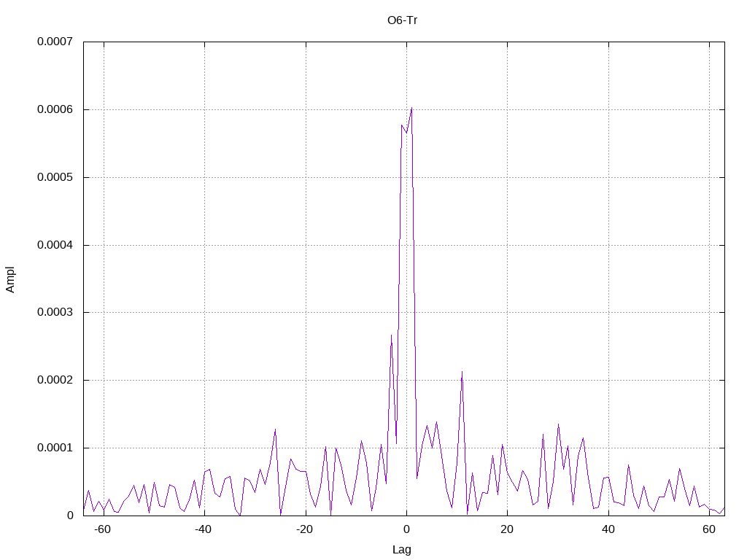Click x-axis tick label -40

[203, 529]
